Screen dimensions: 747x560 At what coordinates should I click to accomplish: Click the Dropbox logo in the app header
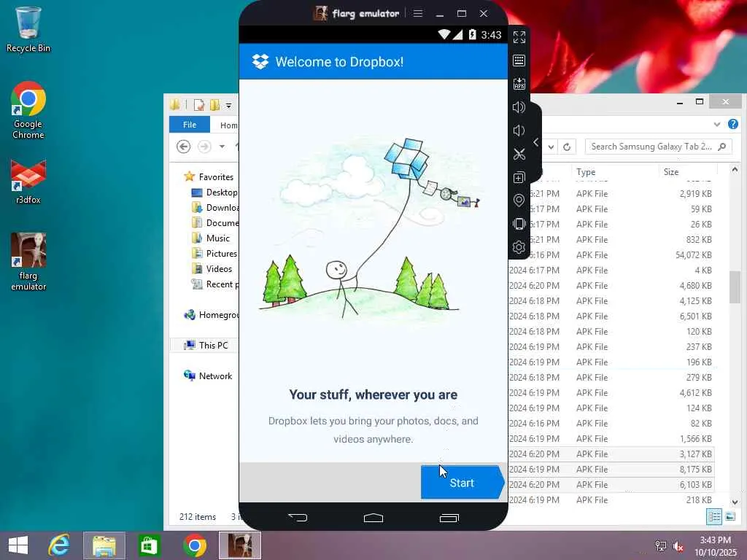[260, 62]
